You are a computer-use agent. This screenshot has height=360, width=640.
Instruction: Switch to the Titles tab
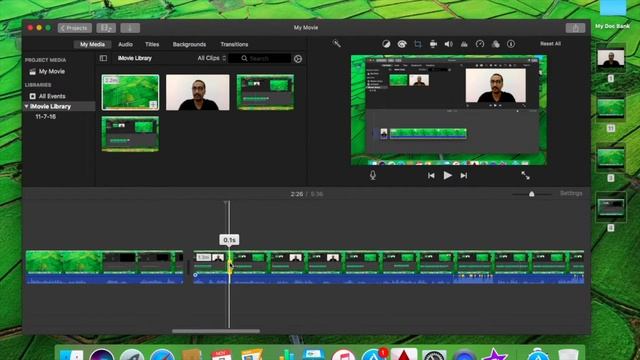pyautogui.click(x=152, y=44)
